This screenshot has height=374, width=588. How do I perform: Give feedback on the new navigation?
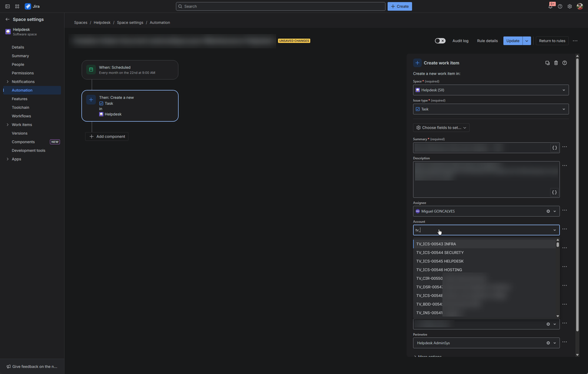coord(32,366)
